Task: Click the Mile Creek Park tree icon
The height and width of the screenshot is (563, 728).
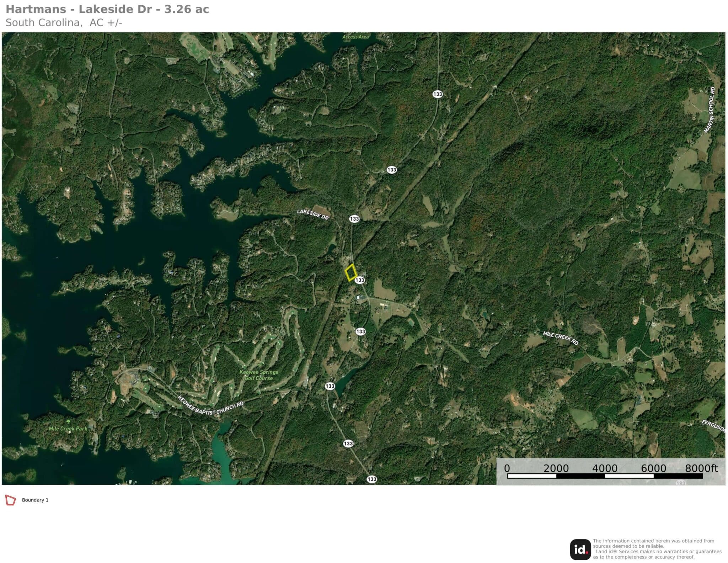Action: pyautogui.click(x=68, y=421)
